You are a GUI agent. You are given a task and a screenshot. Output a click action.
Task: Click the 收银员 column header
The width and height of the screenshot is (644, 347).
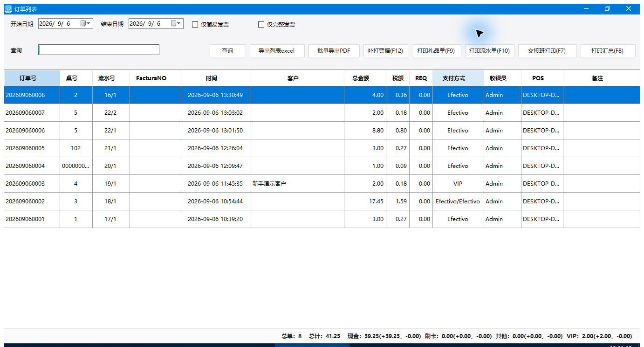503,78
